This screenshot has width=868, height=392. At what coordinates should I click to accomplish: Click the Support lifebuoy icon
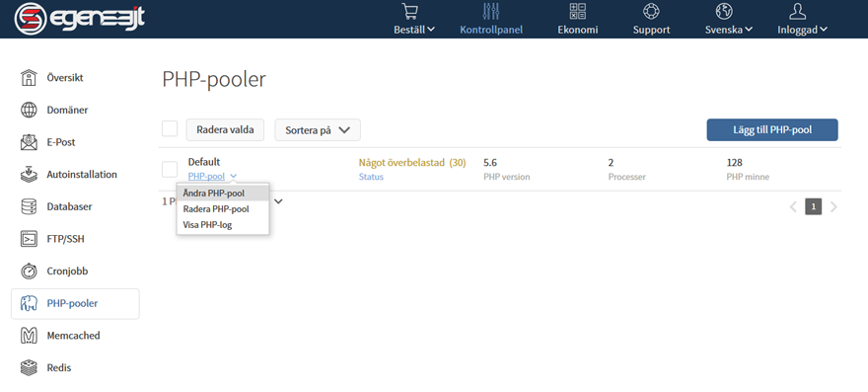pos(651,11)
